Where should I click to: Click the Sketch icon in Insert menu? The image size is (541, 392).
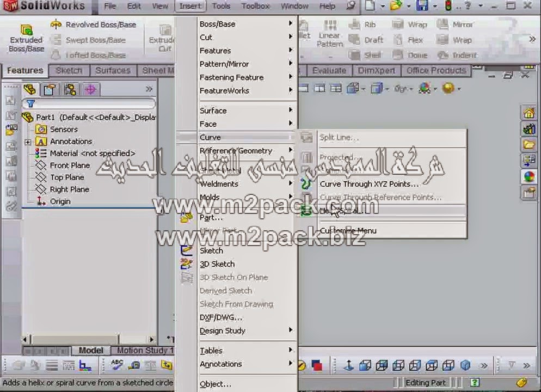point(186,250)
